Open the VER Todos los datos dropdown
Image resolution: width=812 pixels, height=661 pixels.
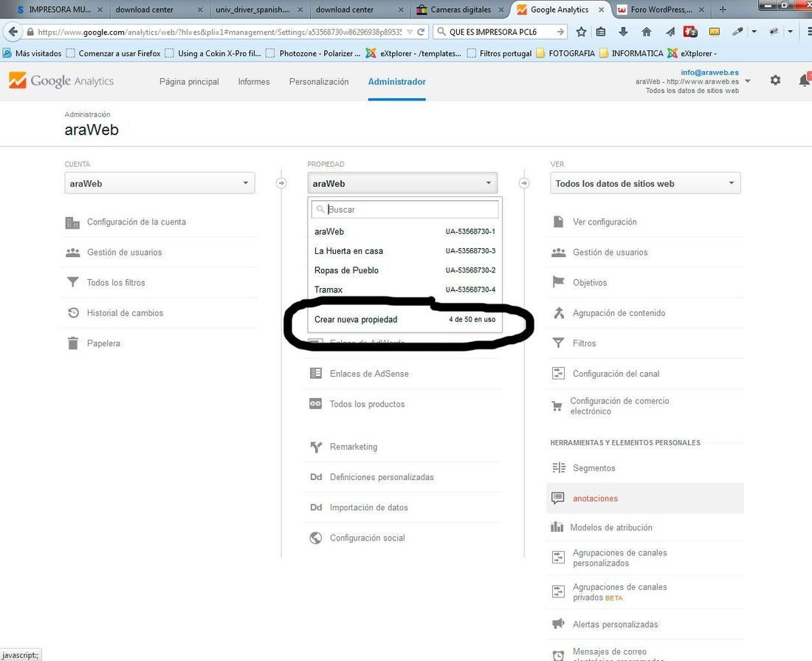click(645, 183)
